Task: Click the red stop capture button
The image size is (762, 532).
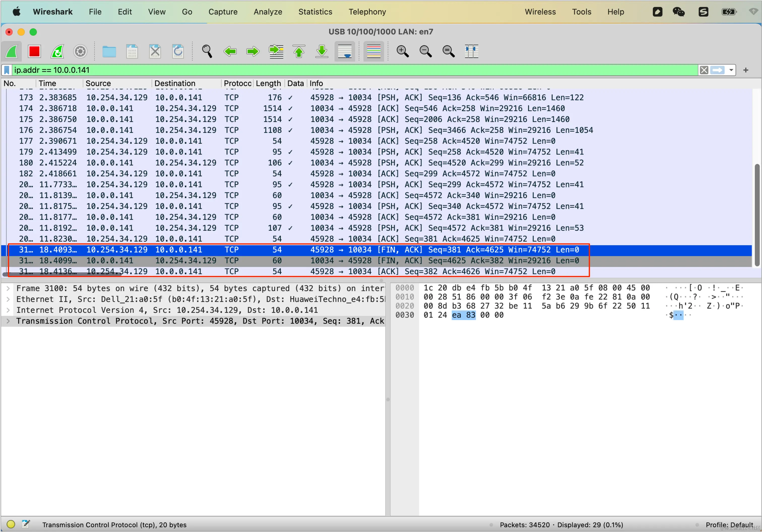Action: 34,51
